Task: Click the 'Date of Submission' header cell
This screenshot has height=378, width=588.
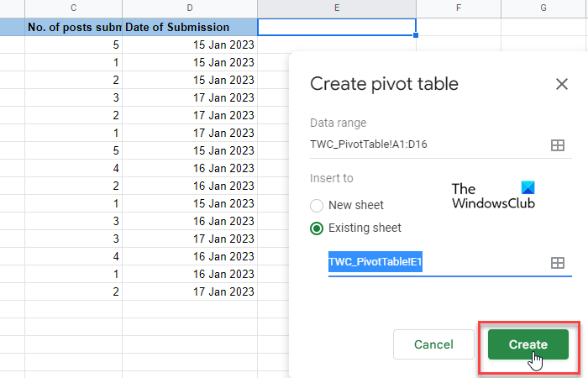Action: [x=190, y=27]
